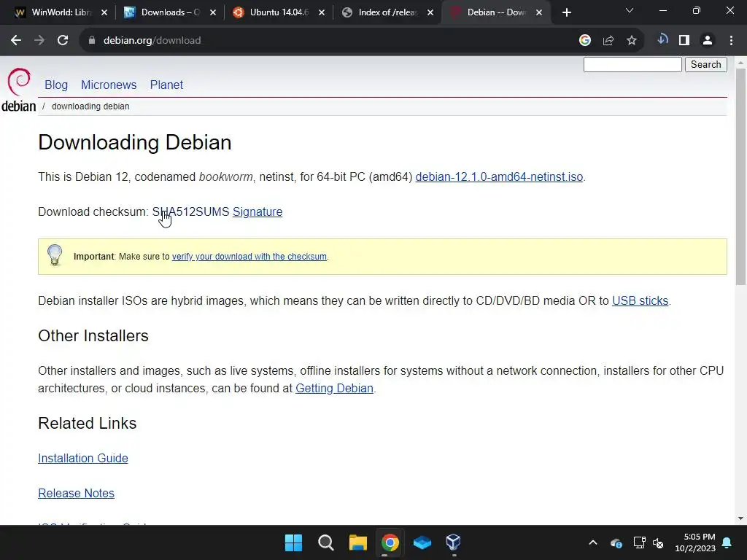Toggle the Chrome side panel
747x560 pixels.
684,41
